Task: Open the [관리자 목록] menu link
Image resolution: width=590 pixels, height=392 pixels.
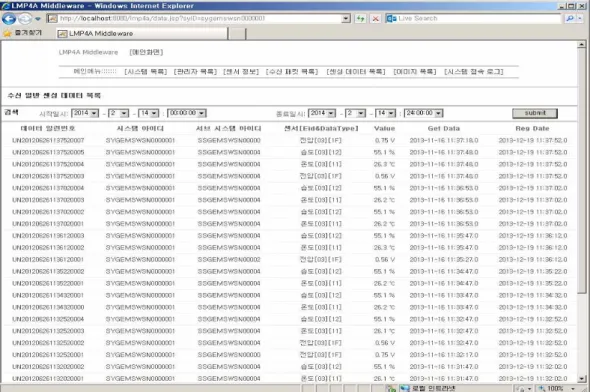Action: [x=195, y=72]
